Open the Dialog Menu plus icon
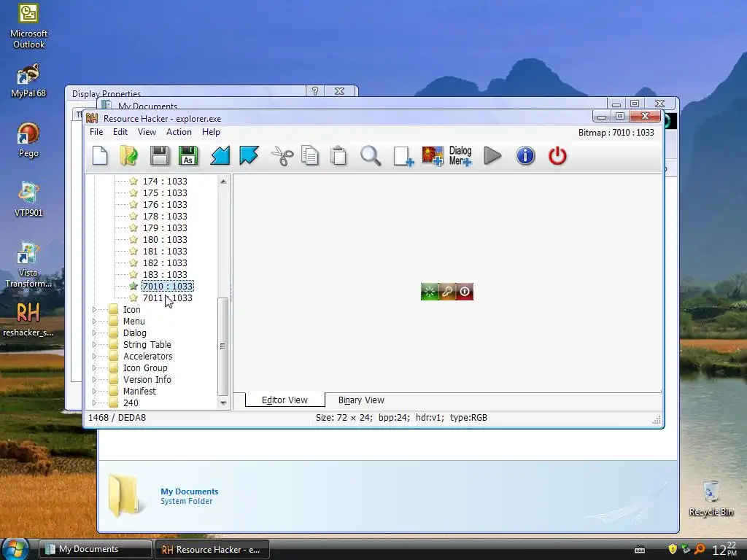This screenshot has width=747, height=560. [460, 156]
